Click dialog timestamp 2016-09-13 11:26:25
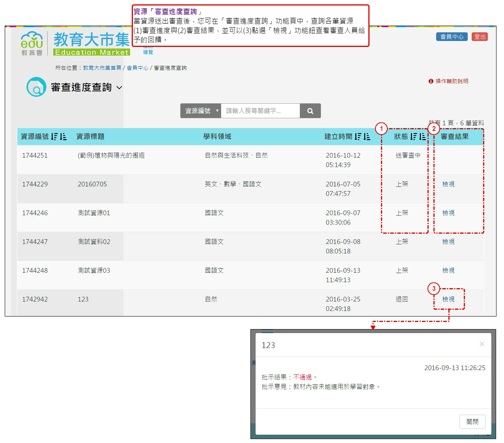Image resolution: width=504 pixels, height=443 pixels. tap(455, 368)
